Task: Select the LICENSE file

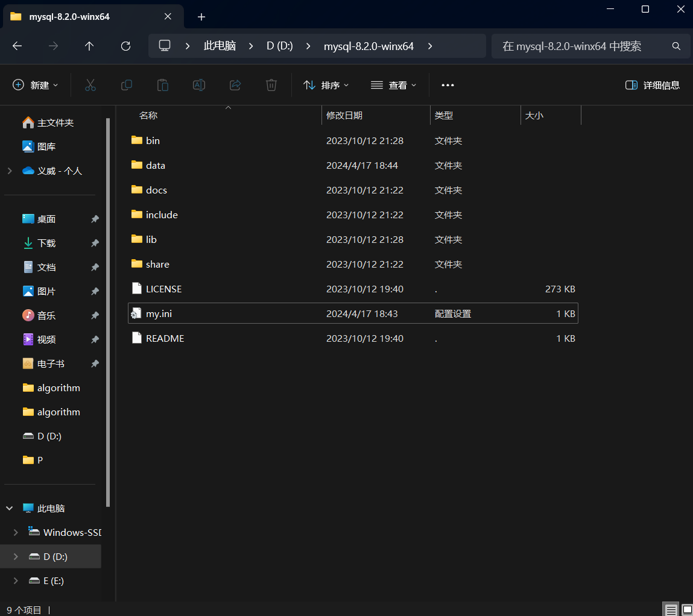Action: [x=353, y=289]
